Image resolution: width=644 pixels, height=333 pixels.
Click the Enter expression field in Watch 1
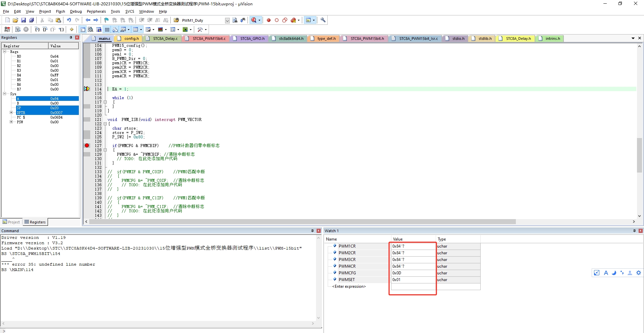point(349,286)
